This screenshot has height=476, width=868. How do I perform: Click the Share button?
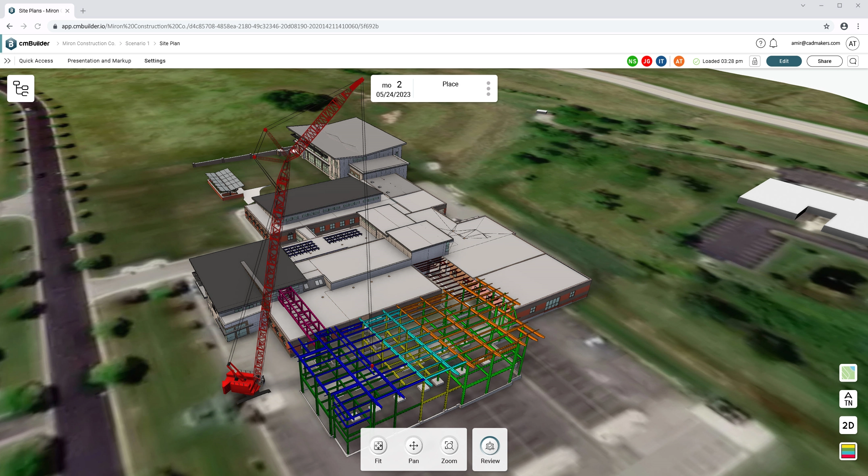(x=824, y=61)
